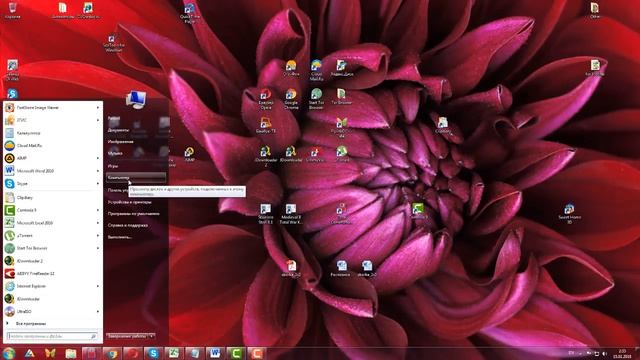The width and height of the screenshot is (640, 360).
Task: Launch AIMP from the Start menu list
Action: point(52,158)
